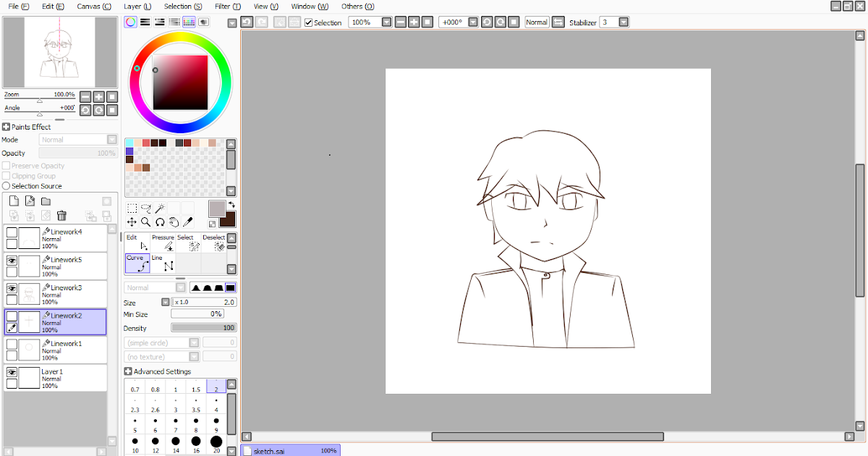The width and height of the screenshot is (868, 456).
Task: Click the Normal view mode button
Action: point(537,22)
